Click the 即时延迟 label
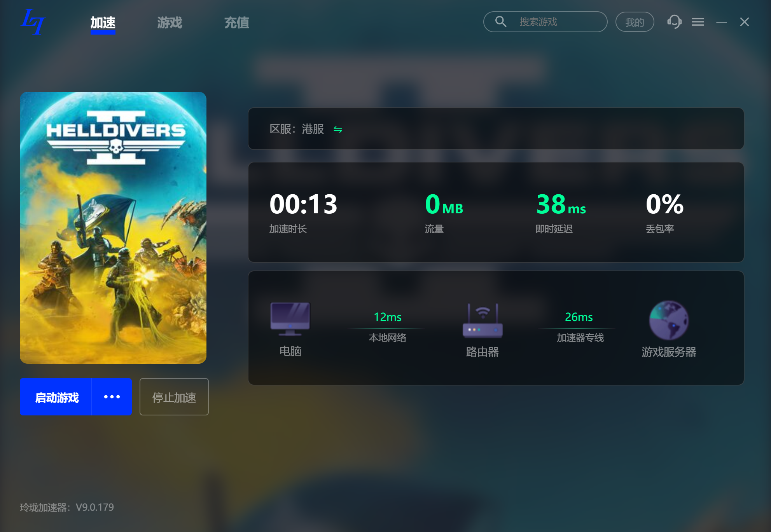 click(x=554, y=229)
